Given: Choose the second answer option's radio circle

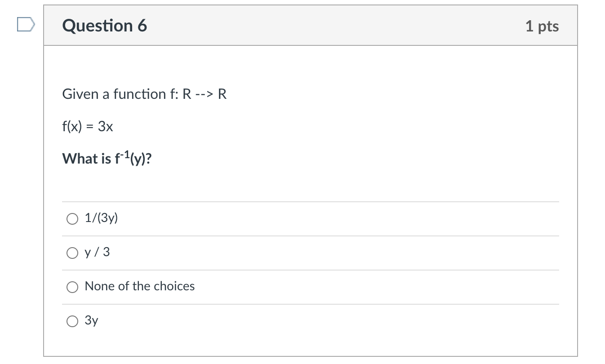Looking at the screenshot, I should pos(72,253).
